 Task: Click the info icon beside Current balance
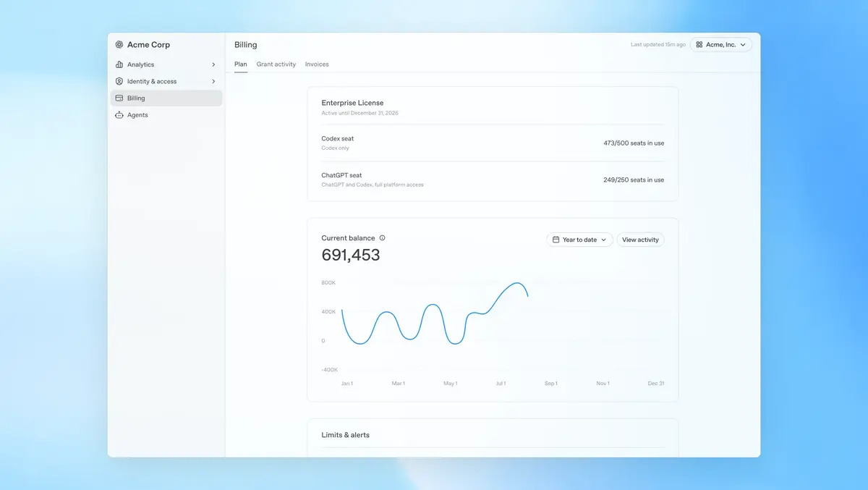383,237
